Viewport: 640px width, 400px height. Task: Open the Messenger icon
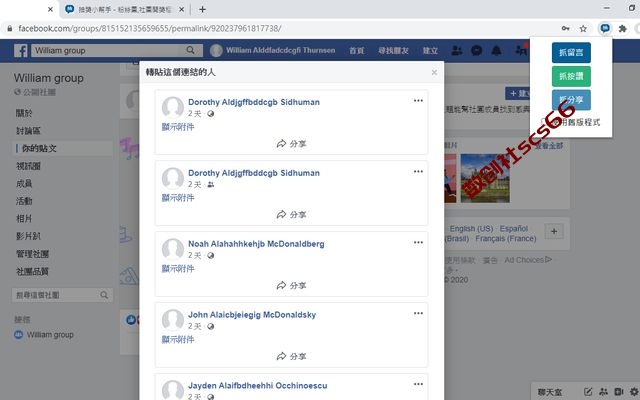[x=476, y=51]
